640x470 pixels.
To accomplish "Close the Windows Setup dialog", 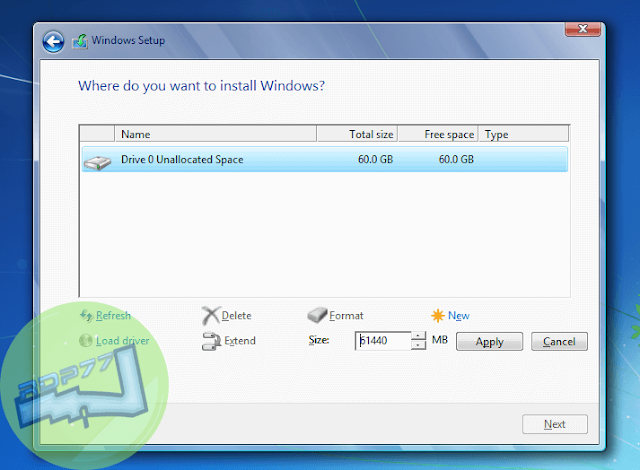I will (x=582, y=29).
